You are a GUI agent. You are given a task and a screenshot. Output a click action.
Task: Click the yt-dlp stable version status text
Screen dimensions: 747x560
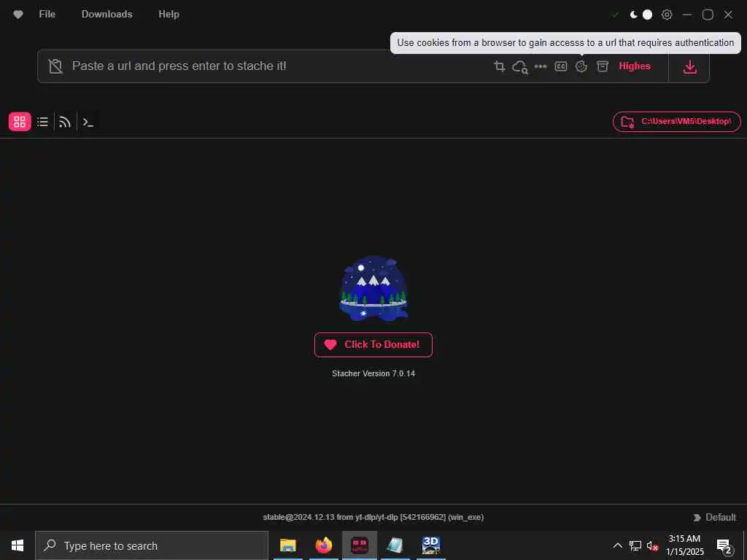[x=373, y=517]
